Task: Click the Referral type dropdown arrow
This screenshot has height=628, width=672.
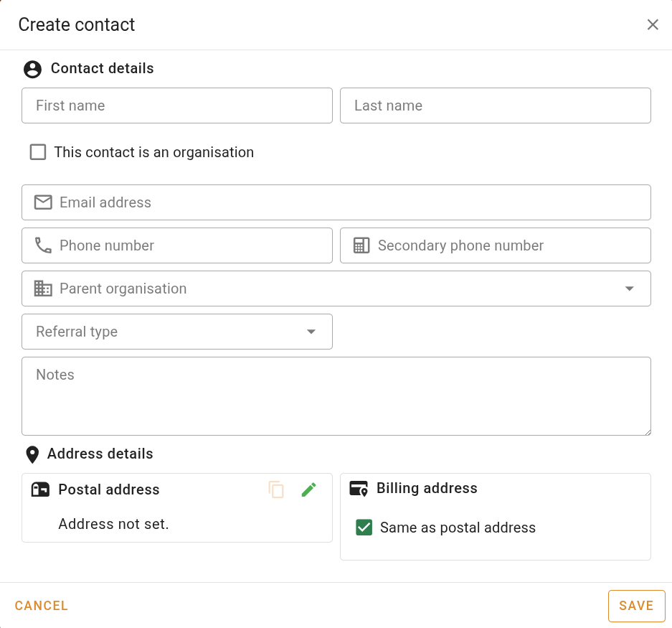Action: point(311,332)
